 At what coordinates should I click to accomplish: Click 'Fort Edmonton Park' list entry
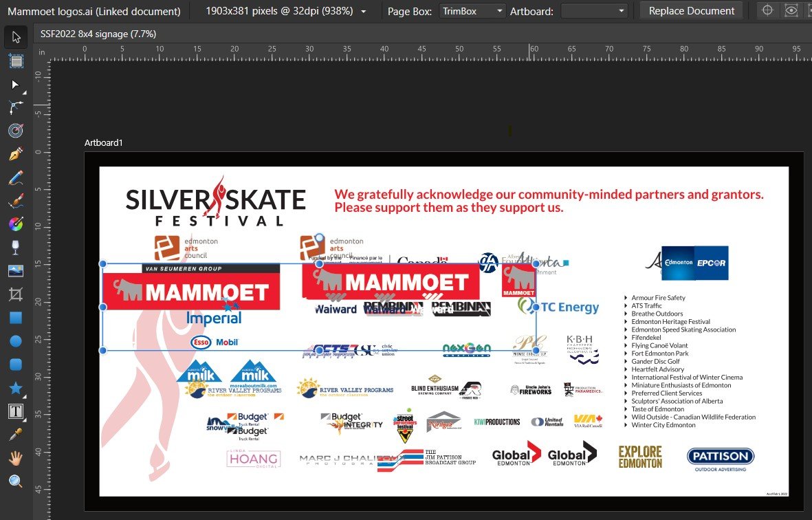pyautogui.click(x=660, y=354)
